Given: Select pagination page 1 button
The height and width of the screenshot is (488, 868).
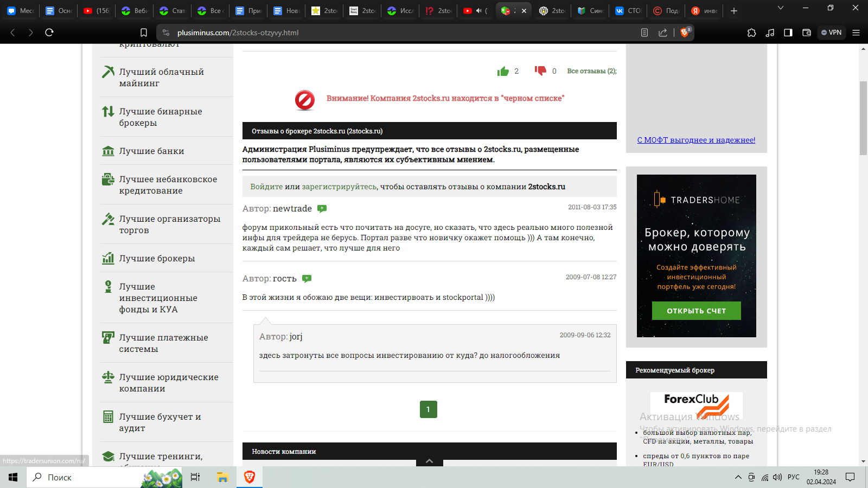Looking at the screenshot, I should pos(429,409).
